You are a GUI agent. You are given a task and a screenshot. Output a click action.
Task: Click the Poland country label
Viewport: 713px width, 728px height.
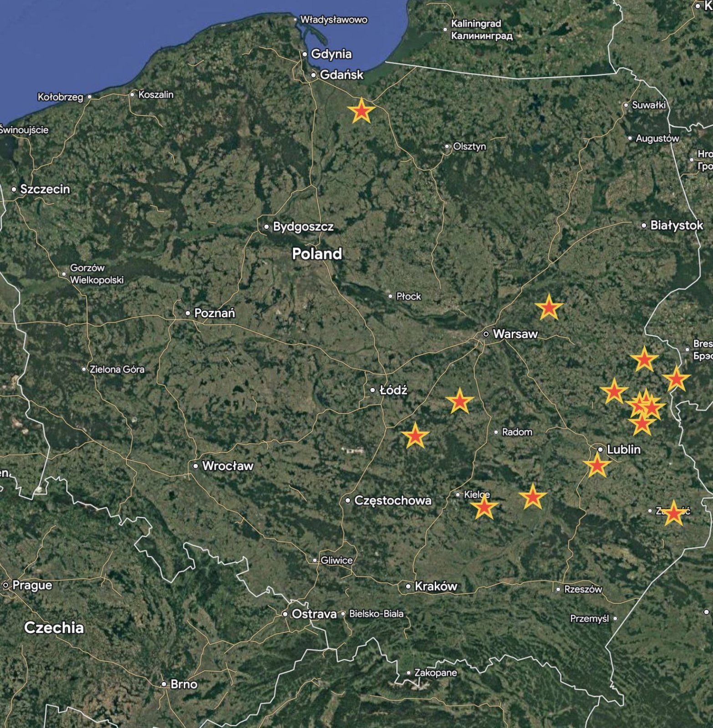click(317, 253)
